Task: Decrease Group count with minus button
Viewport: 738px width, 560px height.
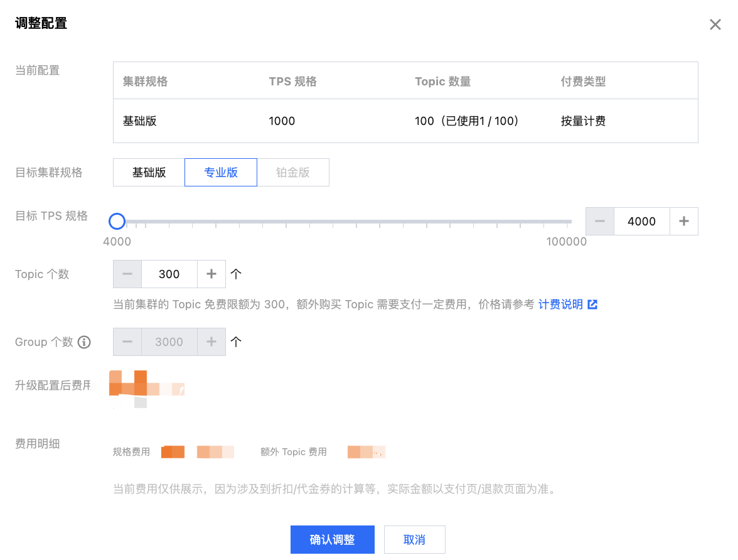Action: [x=127, y=342]
